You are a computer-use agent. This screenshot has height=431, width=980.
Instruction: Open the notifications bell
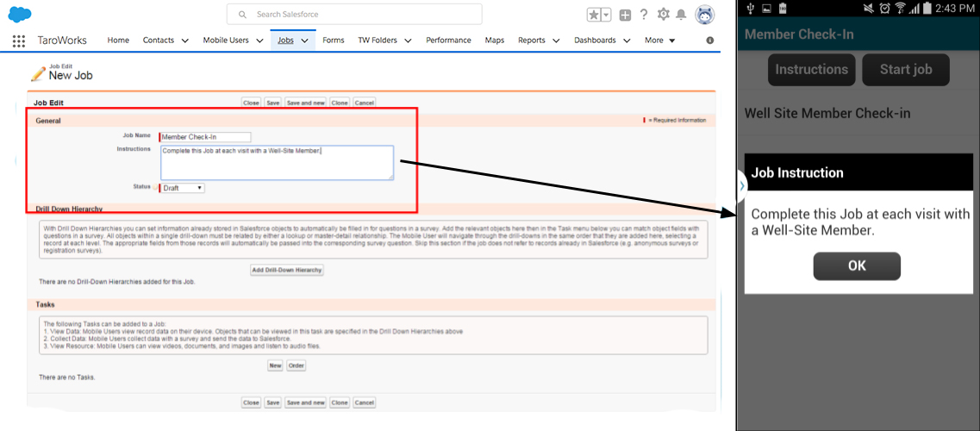tap(681, 15)
